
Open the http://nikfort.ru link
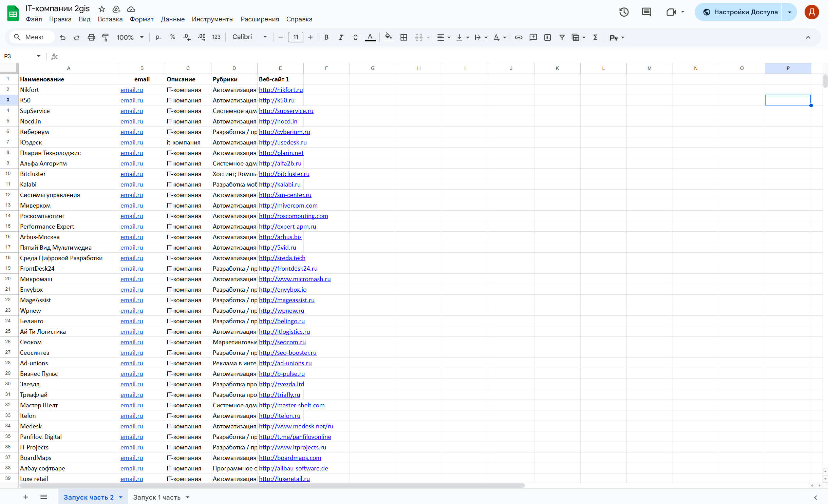pos(281,90)
